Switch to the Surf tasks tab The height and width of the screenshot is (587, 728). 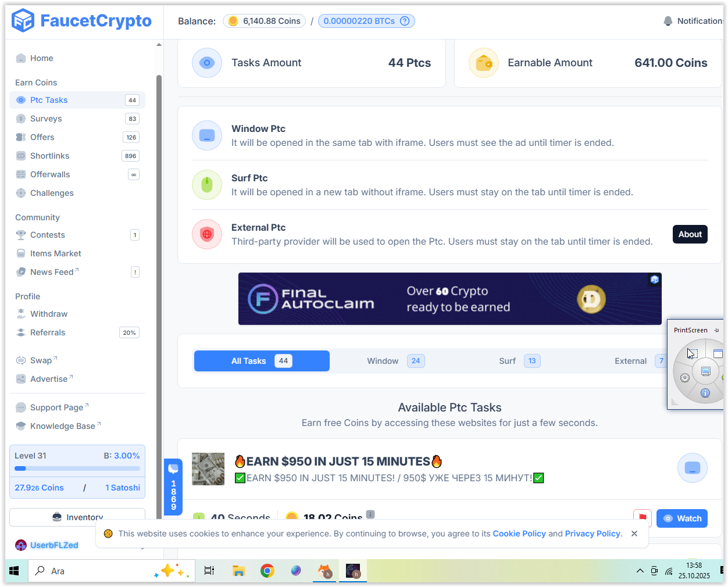tap(520, 361)
